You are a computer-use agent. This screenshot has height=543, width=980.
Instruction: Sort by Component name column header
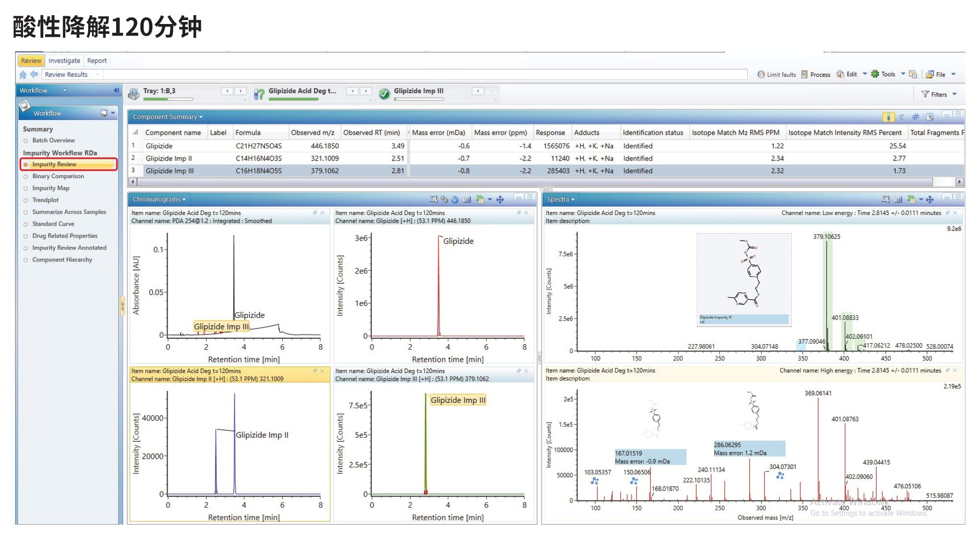[x=173, y=133]
